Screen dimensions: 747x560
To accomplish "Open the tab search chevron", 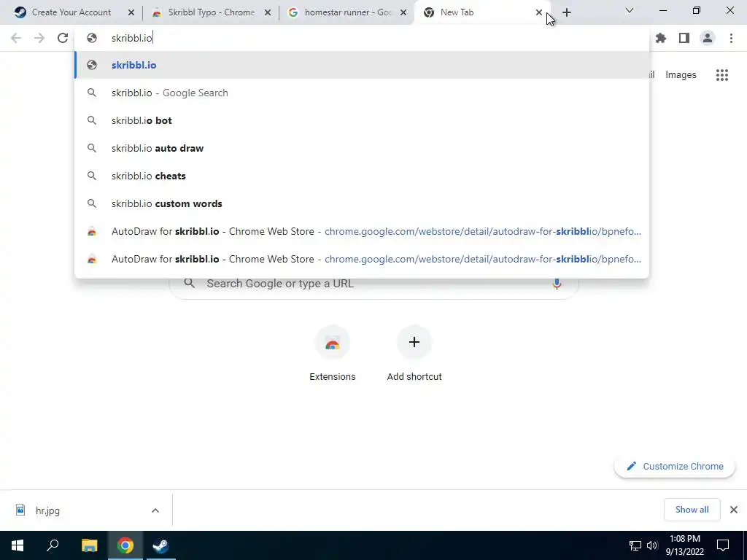I will 630,10.
